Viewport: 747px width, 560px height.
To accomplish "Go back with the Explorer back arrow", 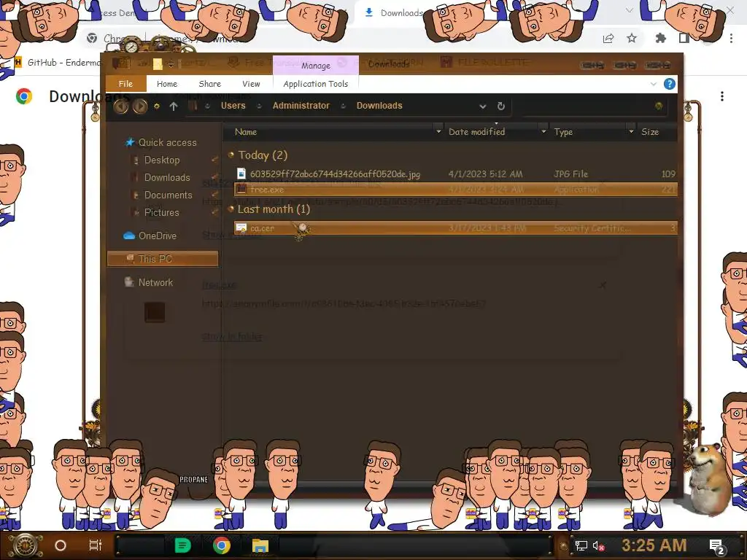I will click(x=121, y=106).
